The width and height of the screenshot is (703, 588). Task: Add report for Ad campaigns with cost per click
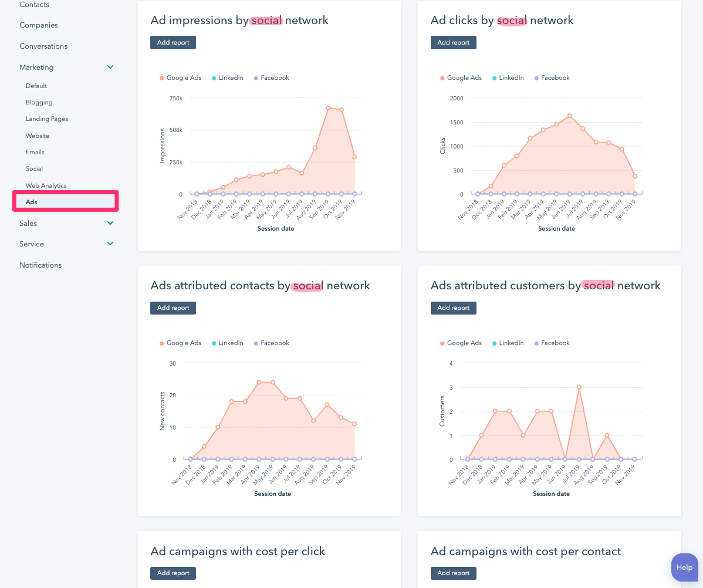pyautogui.click(x=173, y=573)
